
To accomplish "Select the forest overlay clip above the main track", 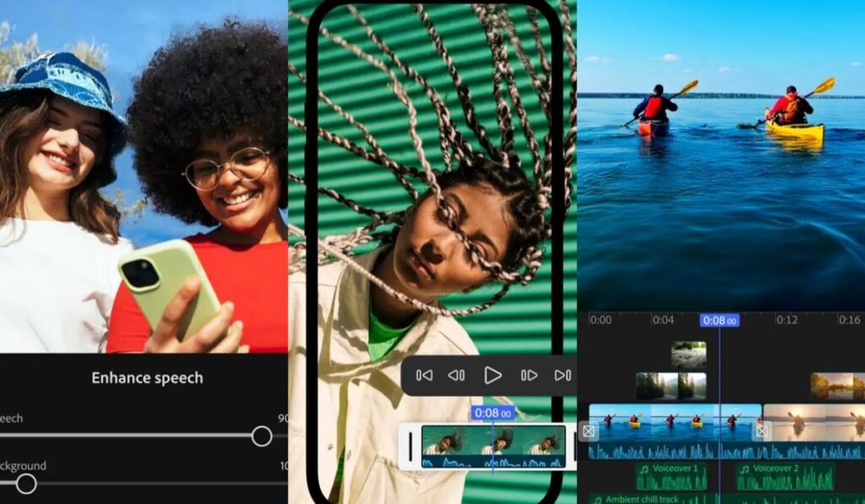I will point(670,384).
